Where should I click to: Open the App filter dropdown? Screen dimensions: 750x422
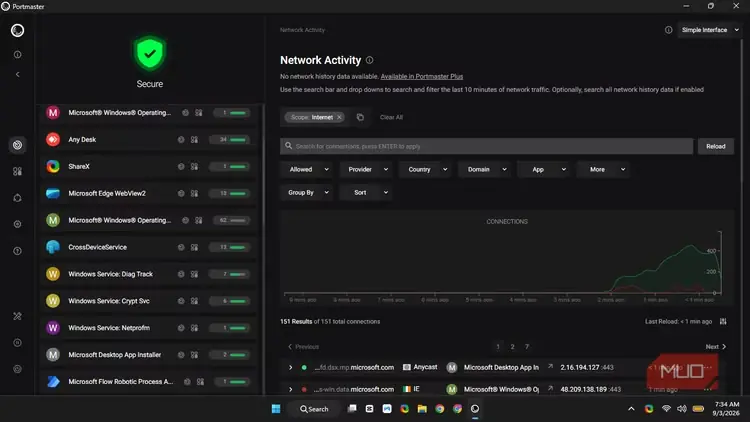pyautogui.click(x=545, y=169)
